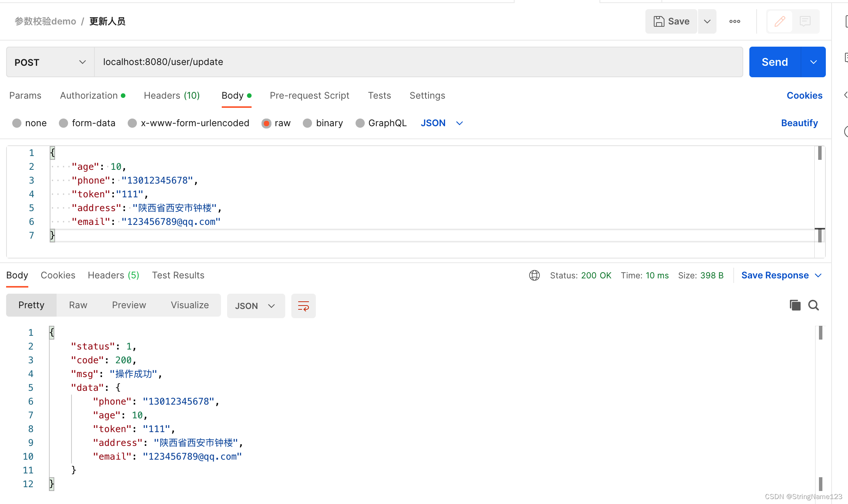Click the response panel scrollbar thumb

[x=820, y=333]
